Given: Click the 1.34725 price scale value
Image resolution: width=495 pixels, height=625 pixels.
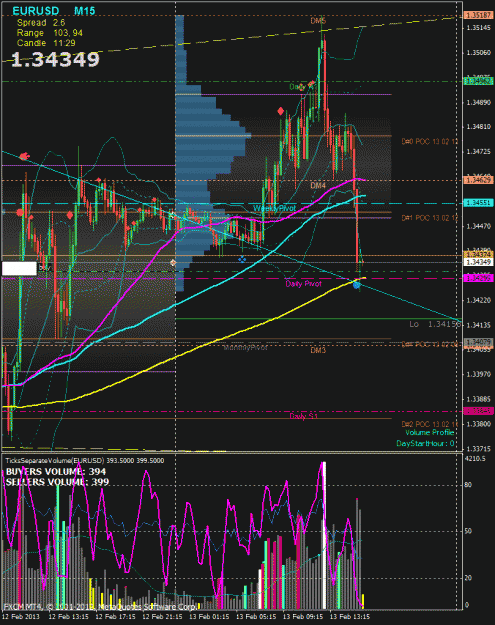Looking at the screenshot, I should tap(478, 152).
